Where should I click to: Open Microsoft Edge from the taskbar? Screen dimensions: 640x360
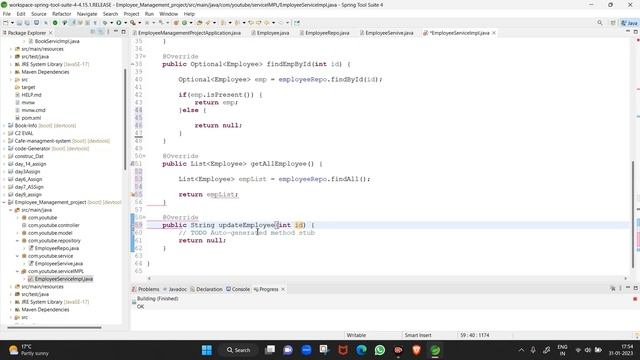(361, 350)
